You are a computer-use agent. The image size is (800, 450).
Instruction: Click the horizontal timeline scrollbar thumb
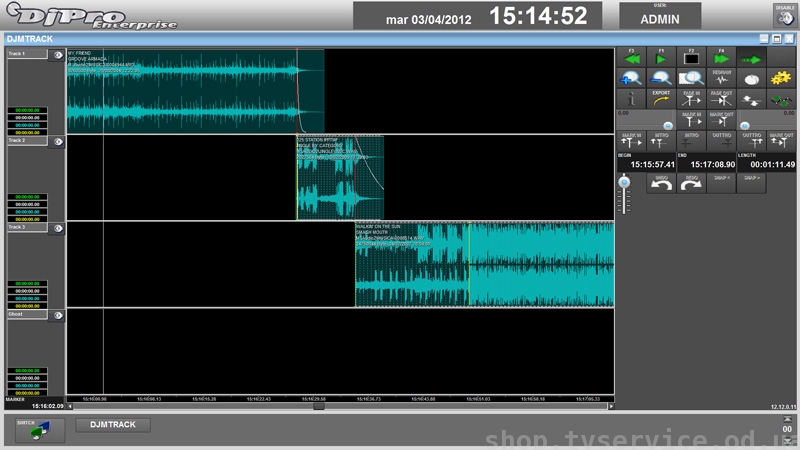(319, 406)
